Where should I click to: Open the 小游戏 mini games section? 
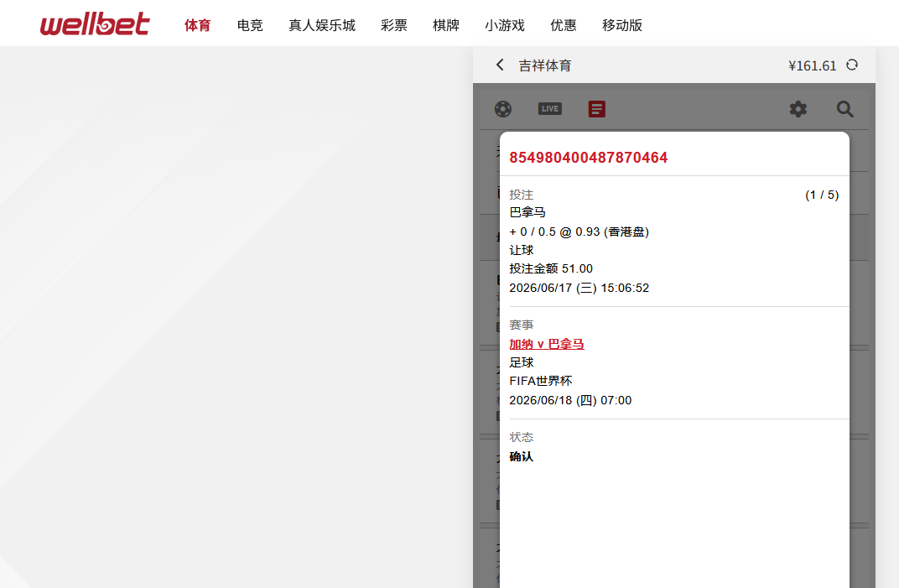505,25
